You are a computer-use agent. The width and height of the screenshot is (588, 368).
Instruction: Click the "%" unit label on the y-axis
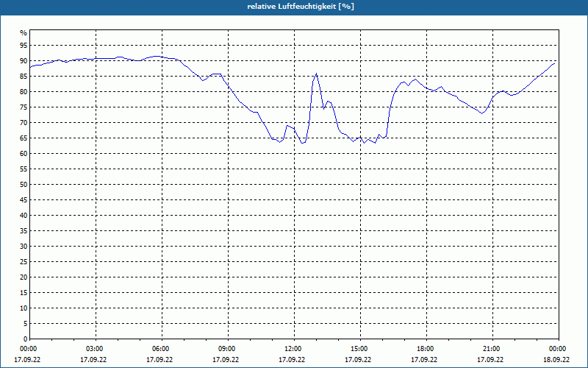pos(24,33)
